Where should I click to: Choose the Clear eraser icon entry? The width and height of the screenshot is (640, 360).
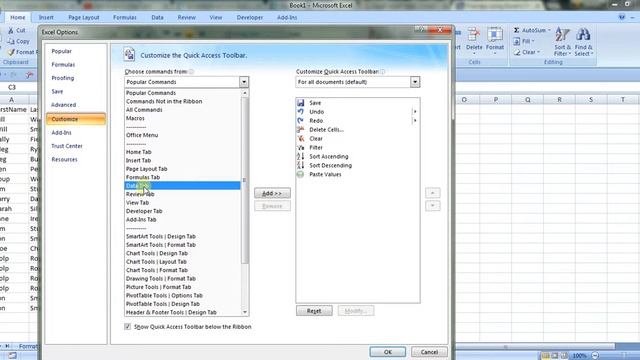coord(301,139)
